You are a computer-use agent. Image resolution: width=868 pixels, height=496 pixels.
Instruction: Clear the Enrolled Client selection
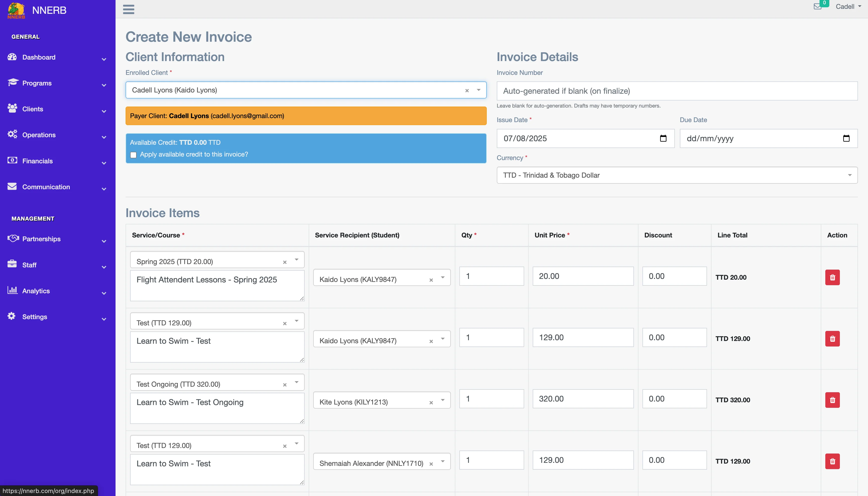467,90
